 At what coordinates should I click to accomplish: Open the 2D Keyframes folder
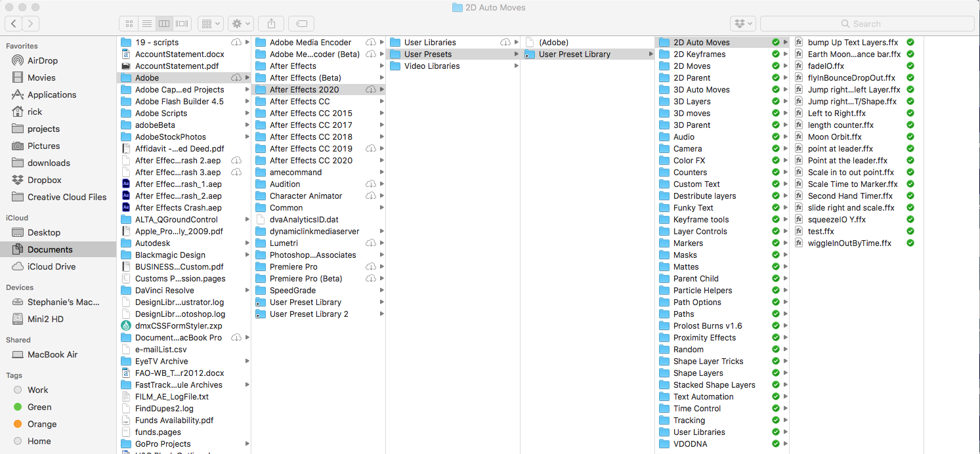click(x=699, y=54)
